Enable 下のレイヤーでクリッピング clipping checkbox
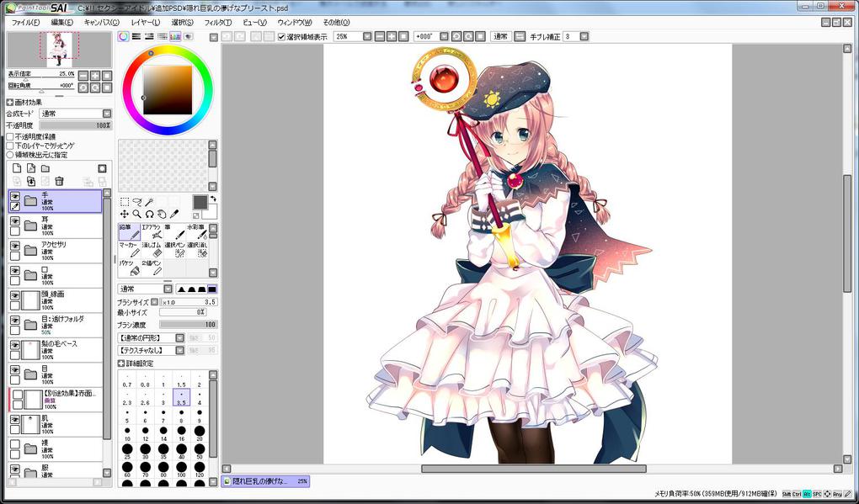The image size is (859, 504). pyautogui.click(x=10, y=146)
